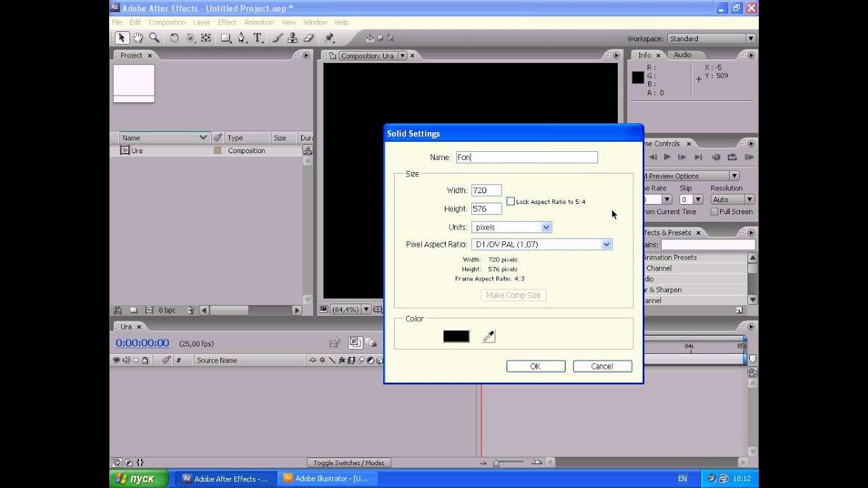The image size is (868, 488).
Task: Click the eyedropper in Solid Settings
Action: [x=489, y=336]
